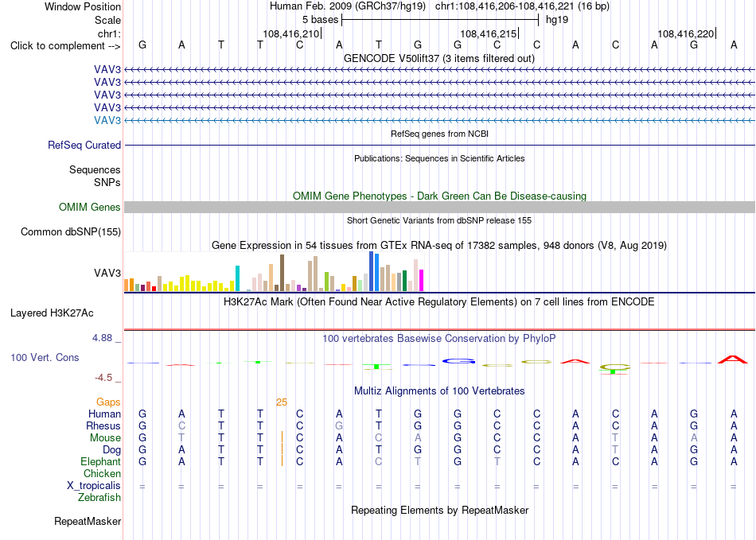Click the Zebrafish species label

pyautogui.click(x=99, y=497)
